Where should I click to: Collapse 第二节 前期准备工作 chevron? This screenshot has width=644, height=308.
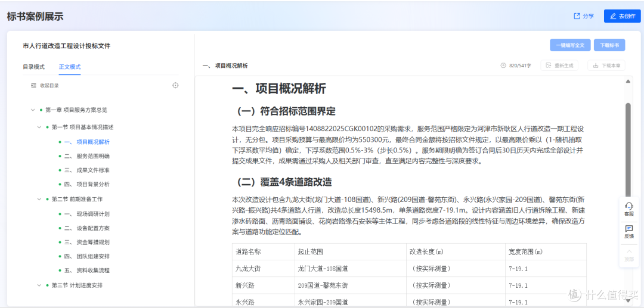39,200
